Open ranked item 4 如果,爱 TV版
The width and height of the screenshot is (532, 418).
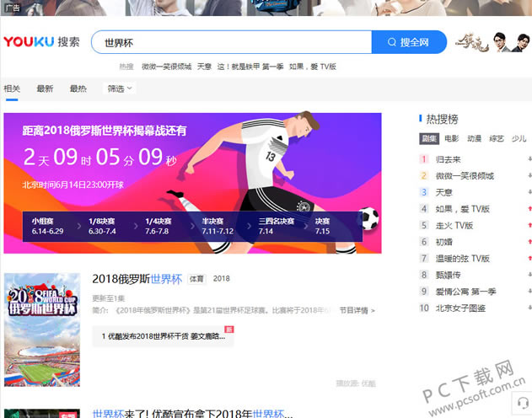point(463,209)
